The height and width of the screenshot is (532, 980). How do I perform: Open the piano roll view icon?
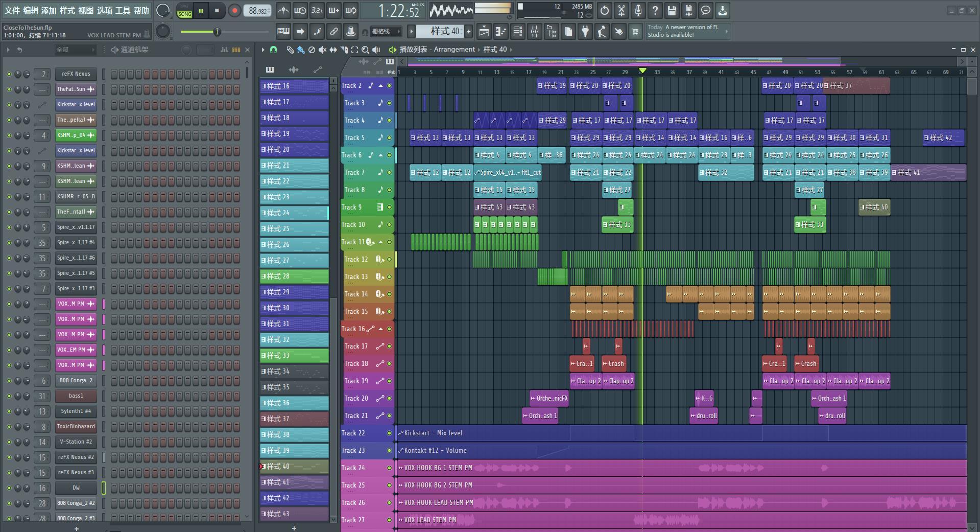tap(500, 32)
